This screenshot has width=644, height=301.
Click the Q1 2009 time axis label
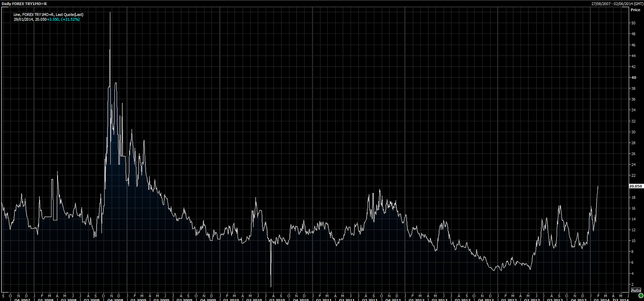139,299
